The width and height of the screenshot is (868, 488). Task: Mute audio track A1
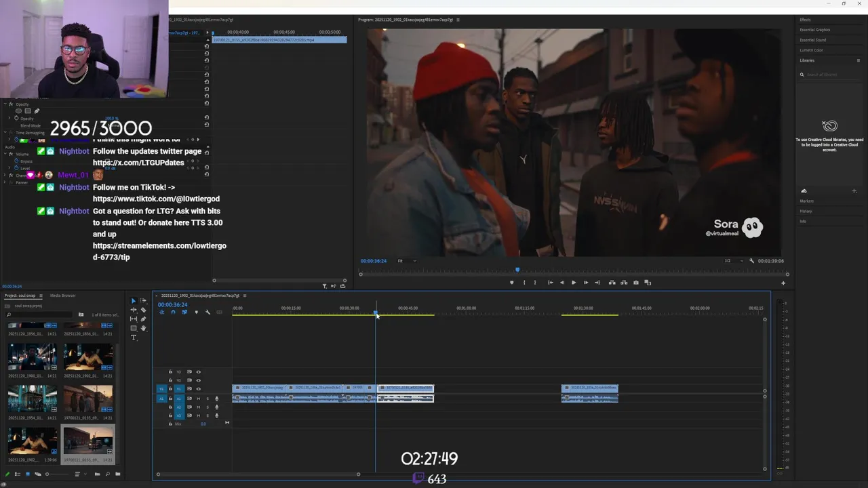click(199, 399)
